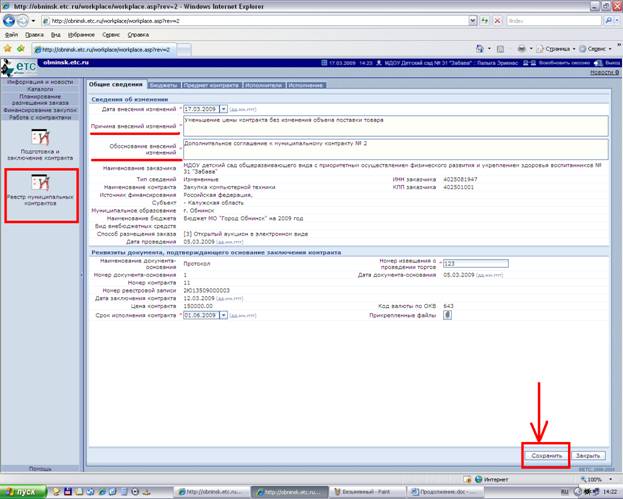Click the 'Закрыть' button

point(588,456)
